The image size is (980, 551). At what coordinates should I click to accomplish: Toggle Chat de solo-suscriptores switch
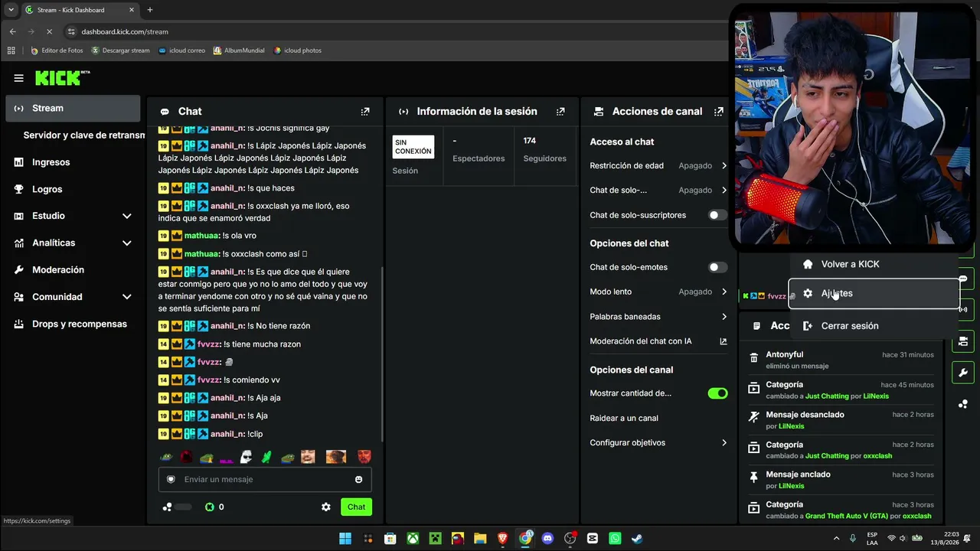coord(717,215)
